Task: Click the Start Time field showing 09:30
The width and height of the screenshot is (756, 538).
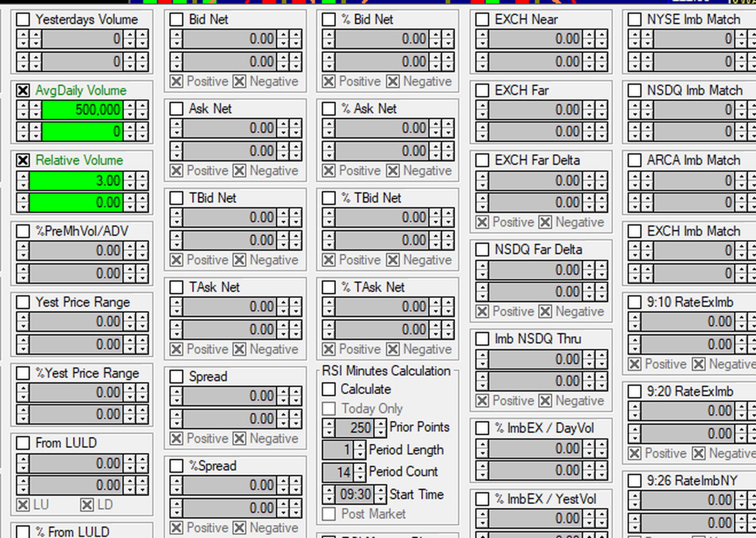Action: tap(355, 494)
